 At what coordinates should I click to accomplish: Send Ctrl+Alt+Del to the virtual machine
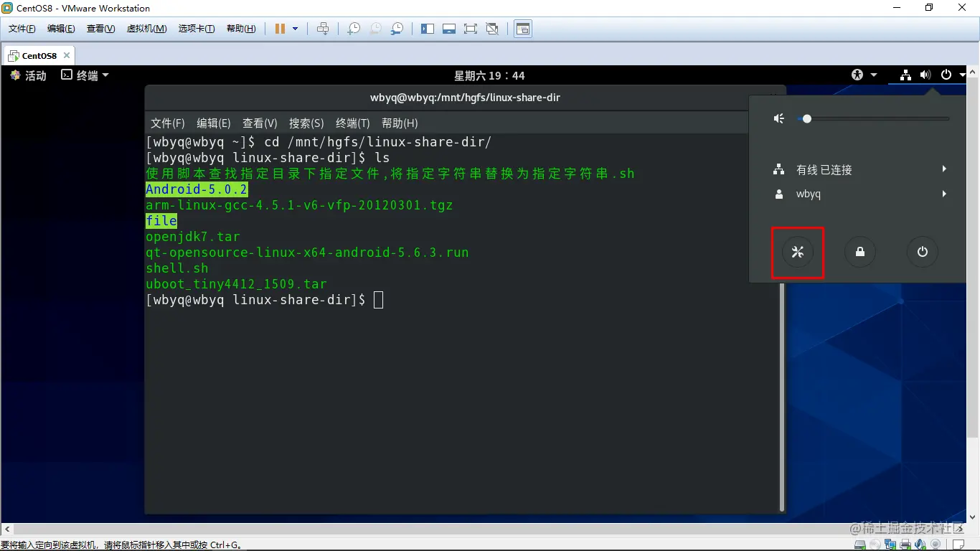point(323,29)
